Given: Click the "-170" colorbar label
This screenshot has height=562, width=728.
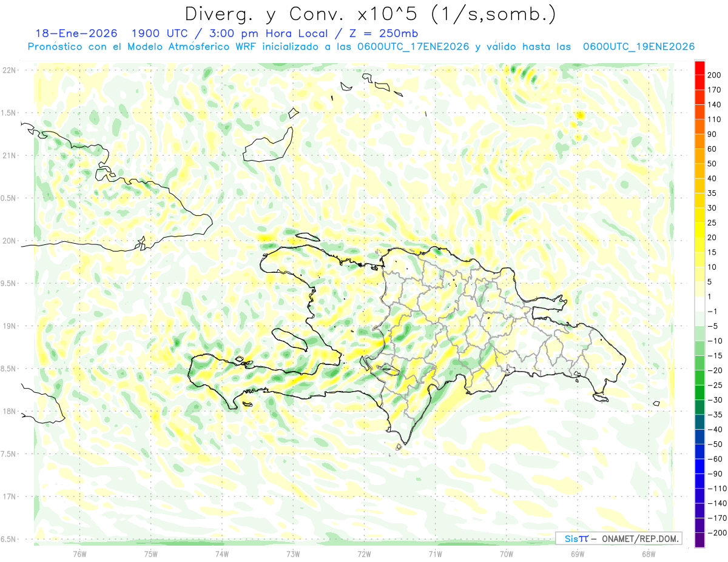Looking at the screenshot, I should click(718, 518).
